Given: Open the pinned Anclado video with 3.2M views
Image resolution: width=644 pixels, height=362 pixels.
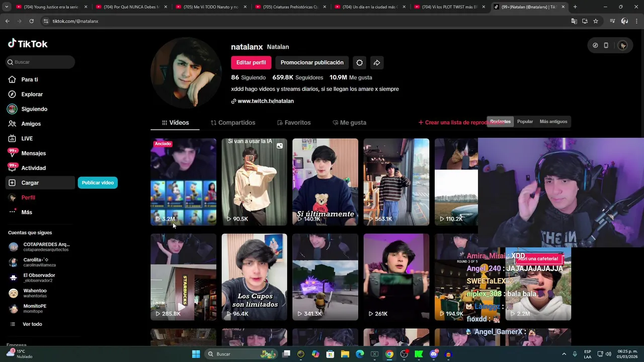Looking at the screenshot, I should point(183,182).
